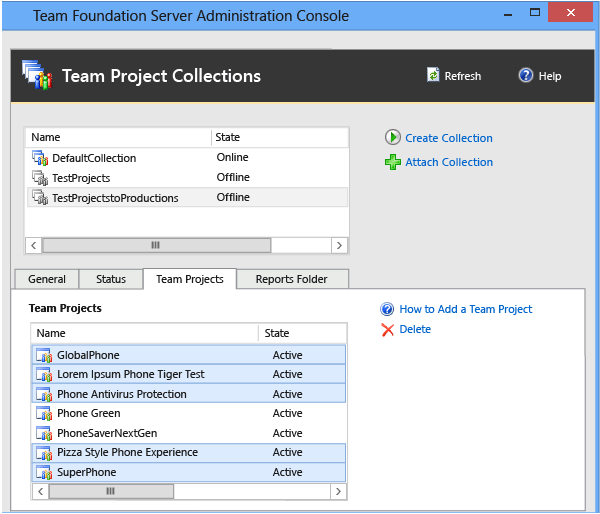The width and height of the screenshot is (600, 514).
Task: Click the Attach Collection link
Action: click(x=448, y=162)
